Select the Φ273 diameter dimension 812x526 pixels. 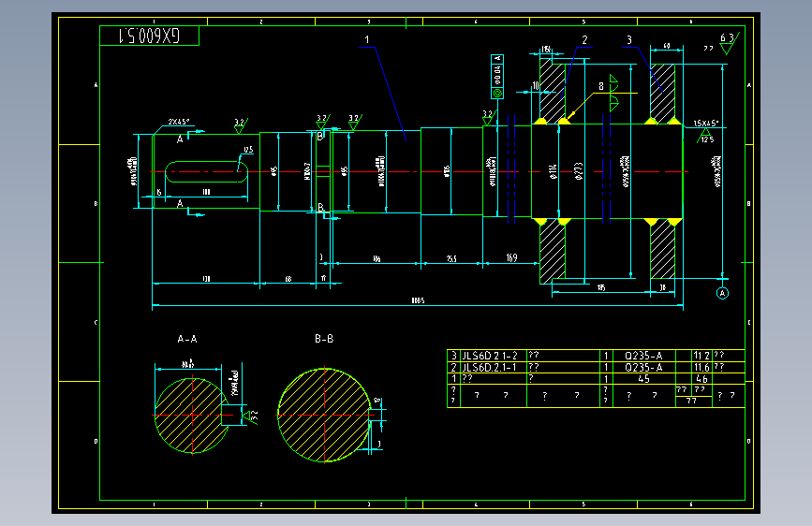pyautogui.click(x=579, y=171)
